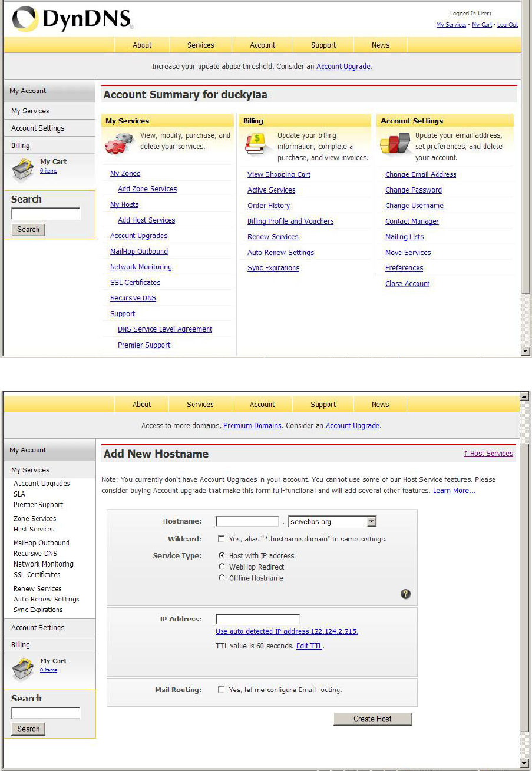
Task: Open the Premium Domains link
Action: (x=252, y=425)
